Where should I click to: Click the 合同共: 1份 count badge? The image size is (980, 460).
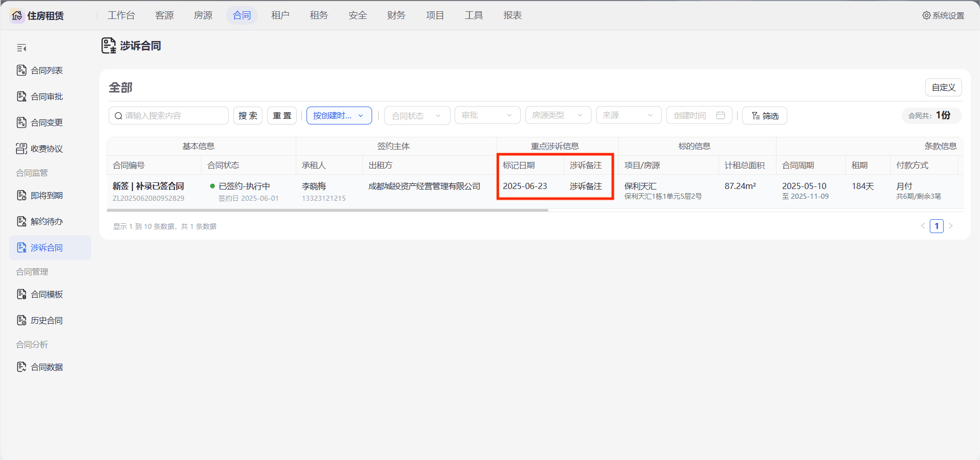coord(931,116)
